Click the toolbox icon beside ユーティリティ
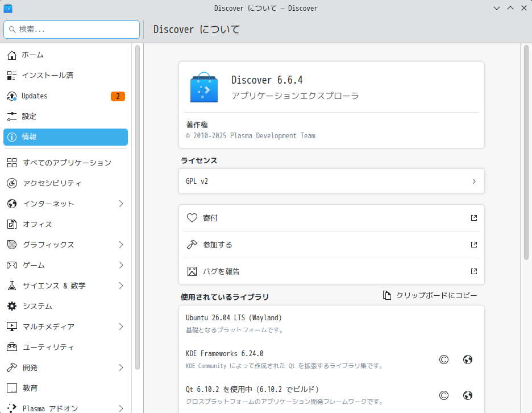532x413 pixels. coord(12,347)
